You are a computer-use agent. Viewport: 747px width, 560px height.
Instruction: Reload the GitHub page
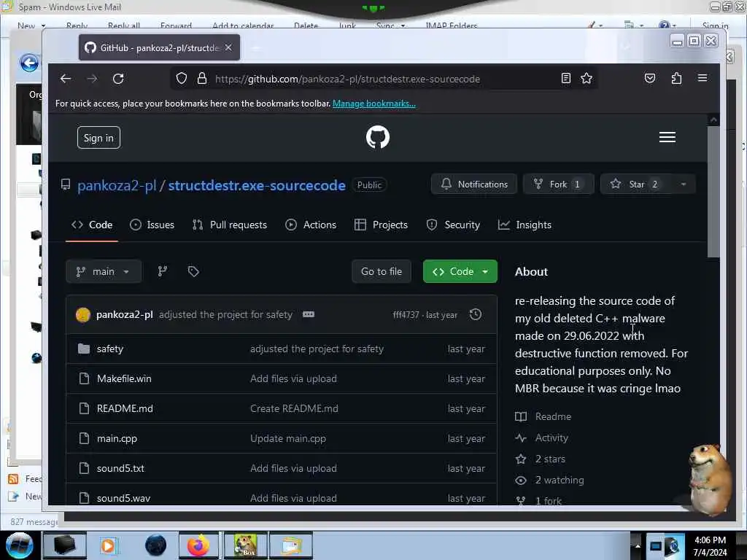coord(118,79)
